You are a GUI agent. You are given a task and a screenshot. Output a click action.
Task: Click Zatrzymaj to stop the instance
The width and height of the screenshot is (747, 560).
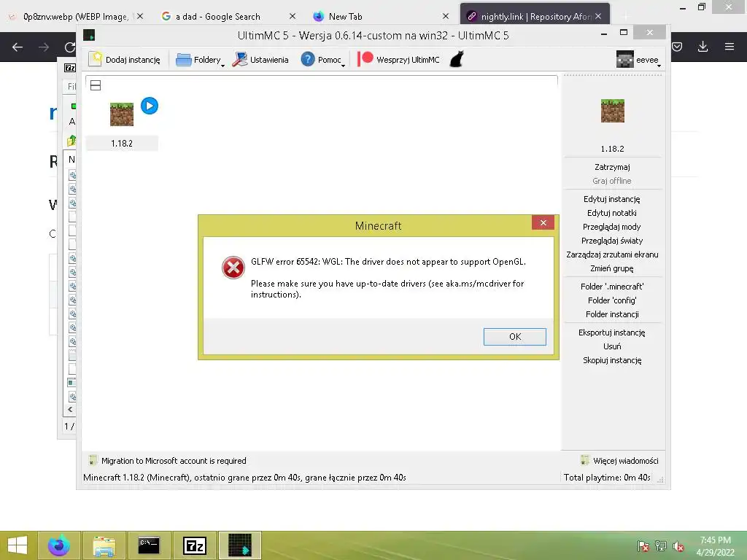coord(612,167)
